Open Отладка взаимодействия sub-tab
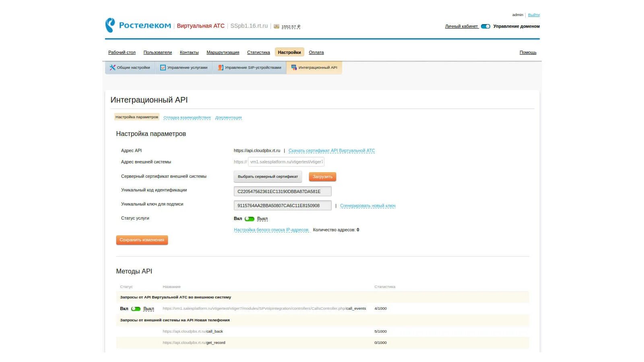 pos(187,117)
